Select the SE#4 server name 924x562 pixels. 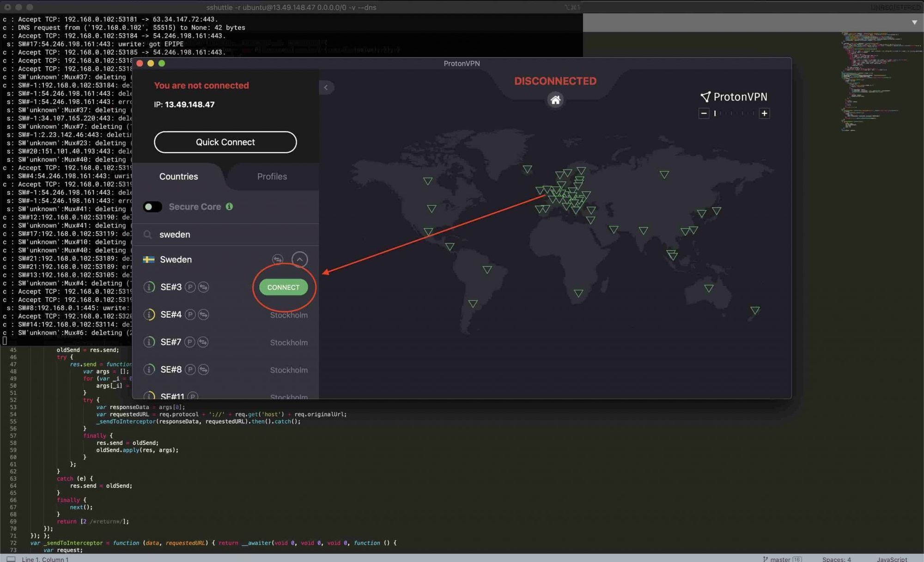coord(171,314)
